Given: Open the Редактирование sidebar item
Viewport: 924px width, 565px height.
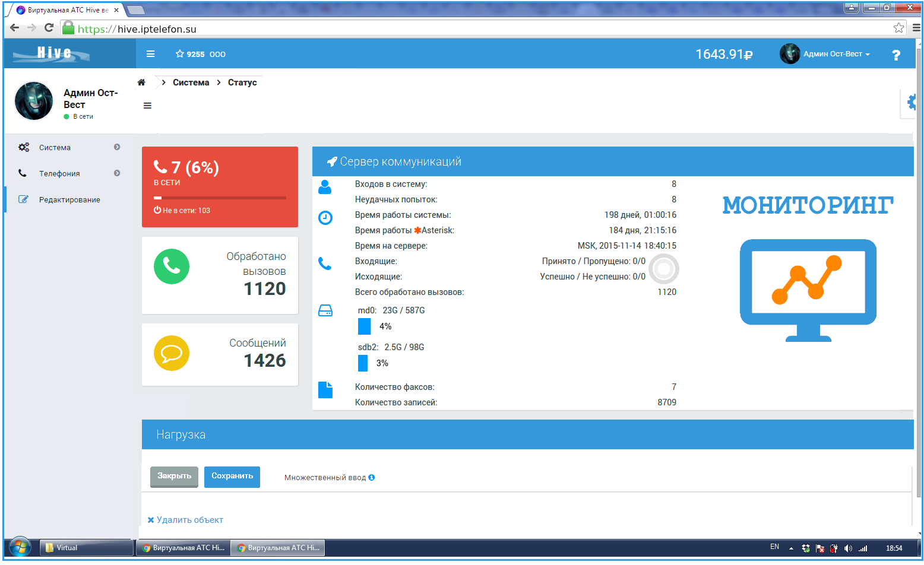Looking at the screenshot, I should pyautogui.click(x=69, y=199).
